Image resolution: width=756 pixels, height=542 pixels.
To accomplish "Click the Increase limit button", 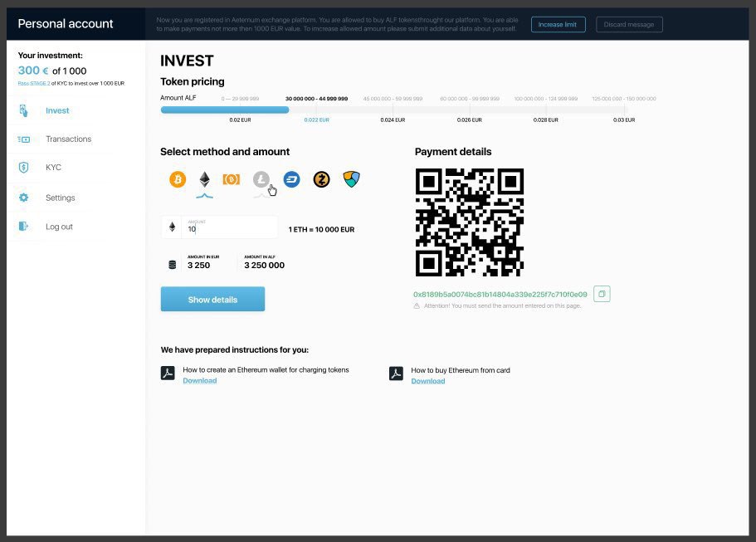I will click(558, 25).
